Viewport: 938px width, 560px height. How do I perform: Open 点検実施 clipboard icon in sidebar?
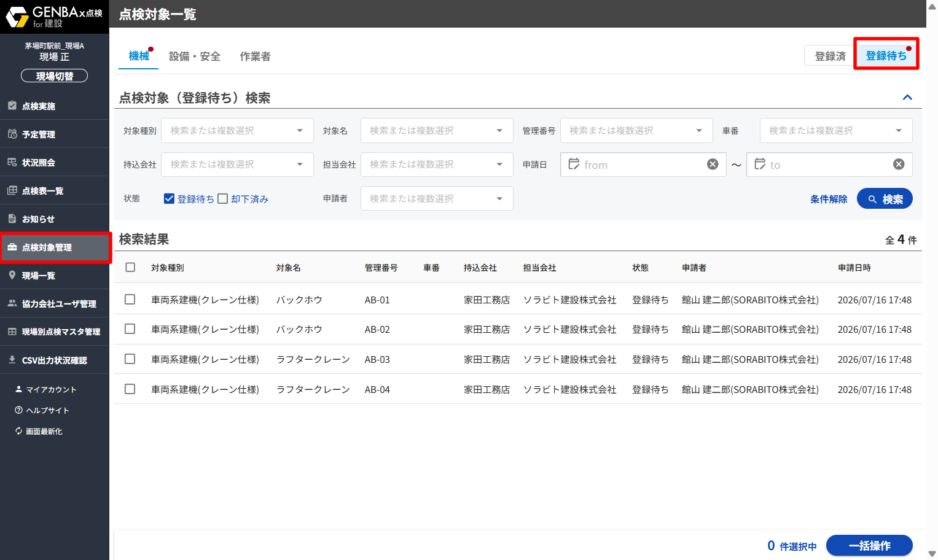(x=12, y=106)
